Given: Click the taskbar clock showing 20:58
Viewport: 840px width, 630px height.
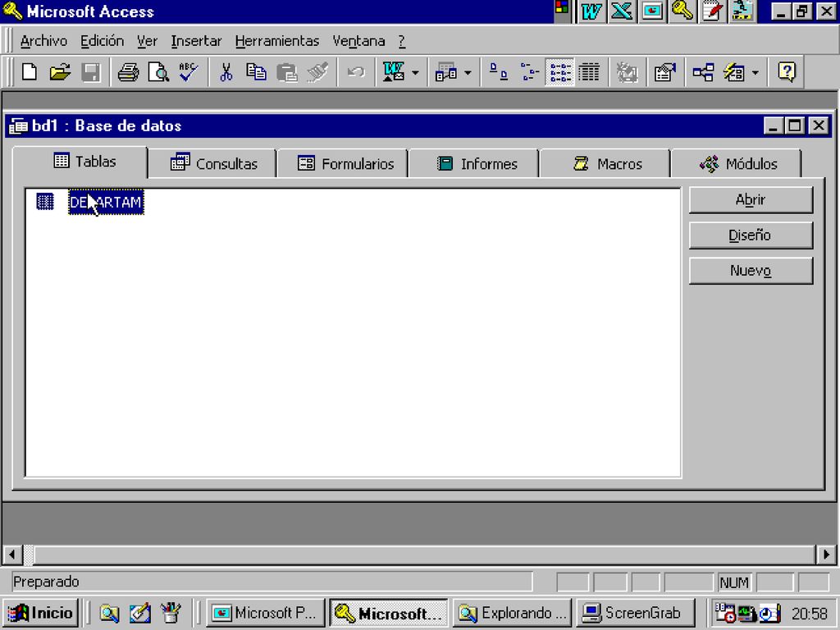Looking at the screenshot, I should click(809, 614).
